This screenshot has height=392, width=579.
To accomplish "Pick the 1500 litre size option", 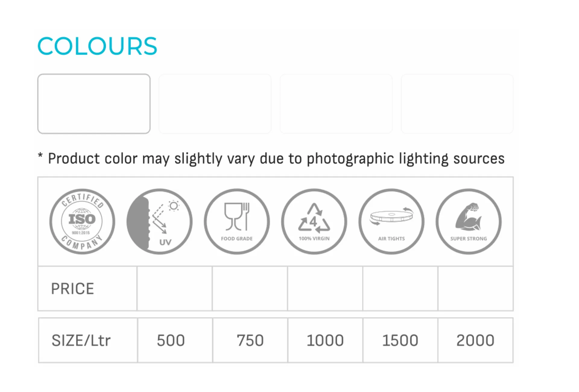I will pyautogui.click(x=400, y=340).
